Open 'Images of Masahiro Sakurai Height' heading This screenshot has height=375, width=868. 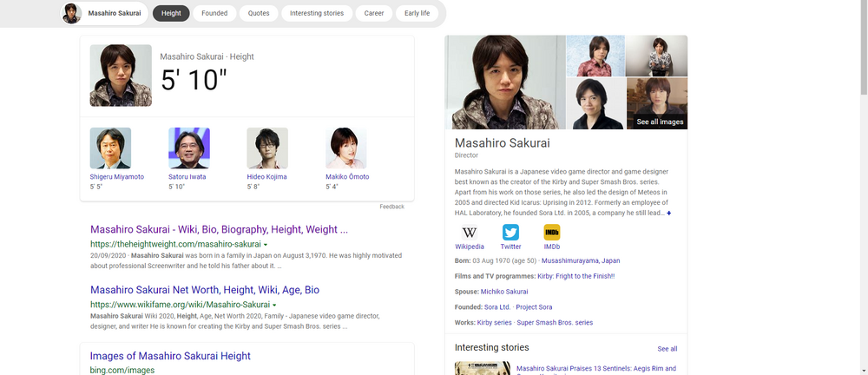point(170,356)
